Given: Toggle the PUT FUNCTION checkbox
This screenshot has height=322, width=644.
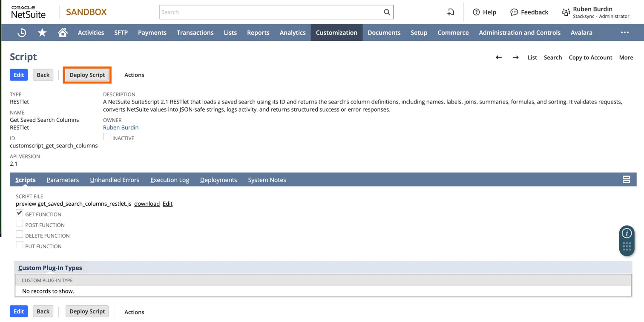Looking at the screenshot, I should [x=19, y=245].
